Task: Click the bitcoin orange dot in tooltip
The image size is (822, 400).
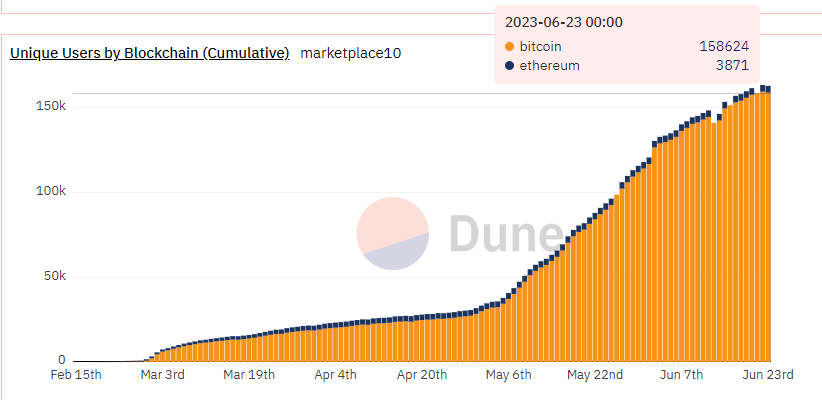Action: tap(509, 47)
